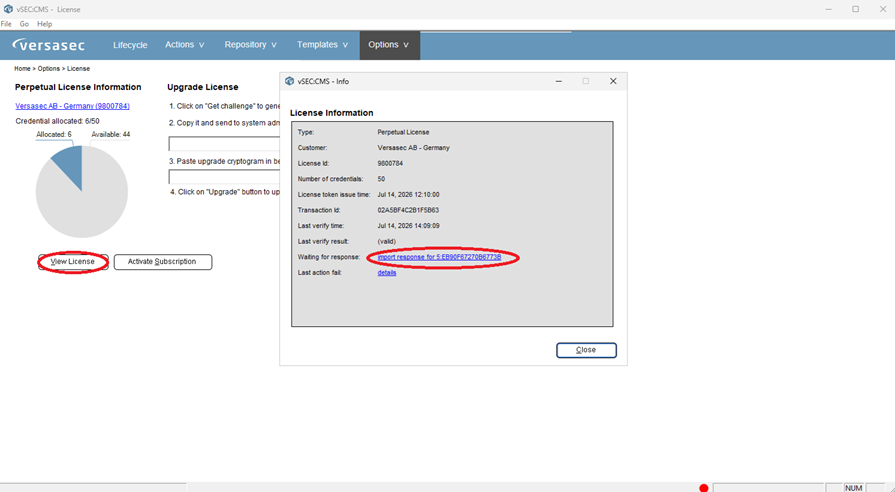Open the Go menu

pos(24,24)
